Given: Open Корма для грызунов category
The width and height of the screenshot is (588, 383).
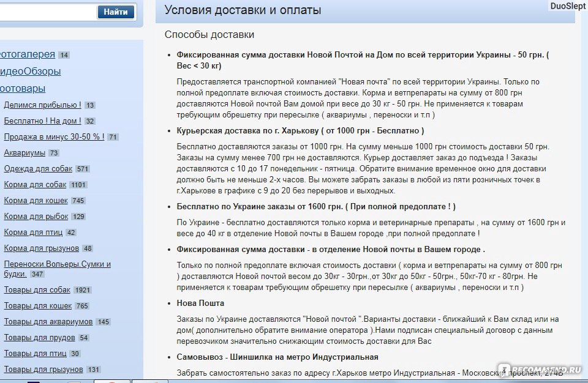Looking at the screenshot, I should [41, 248].
